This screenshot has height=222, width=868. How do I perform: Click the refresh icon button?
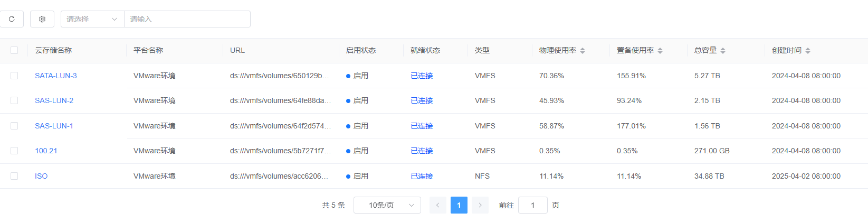click(11, 19)
